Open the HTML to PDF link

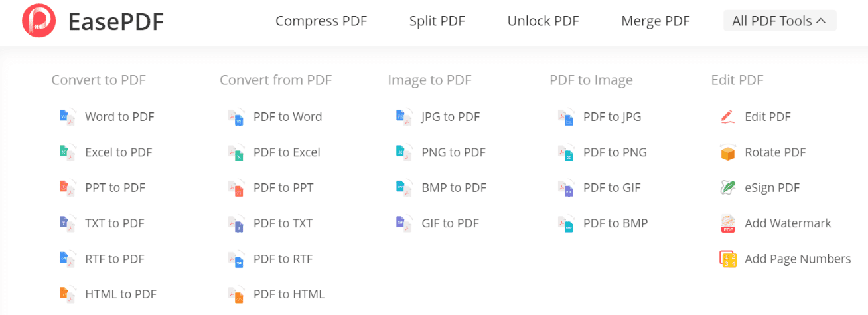click(x=121, y=294)
